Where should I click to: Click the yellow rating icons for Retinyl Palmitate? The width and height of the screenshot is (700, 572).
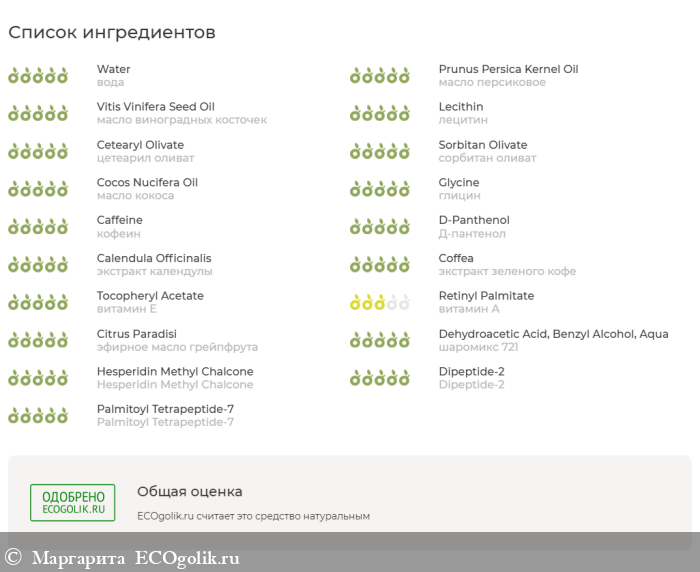[380, 302]
